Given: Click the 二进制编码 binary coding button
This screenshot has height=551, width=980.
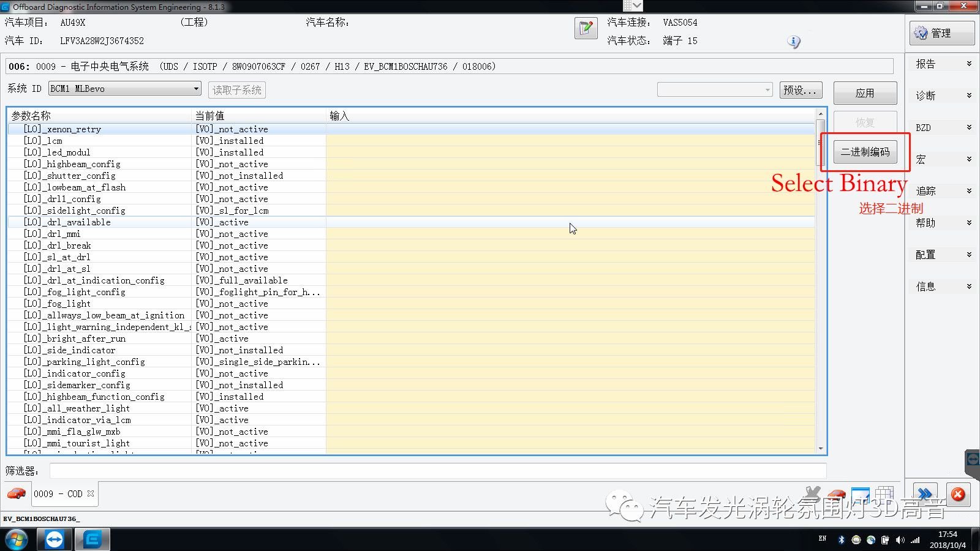Looking at the screenshot, I should click(865, 152).
